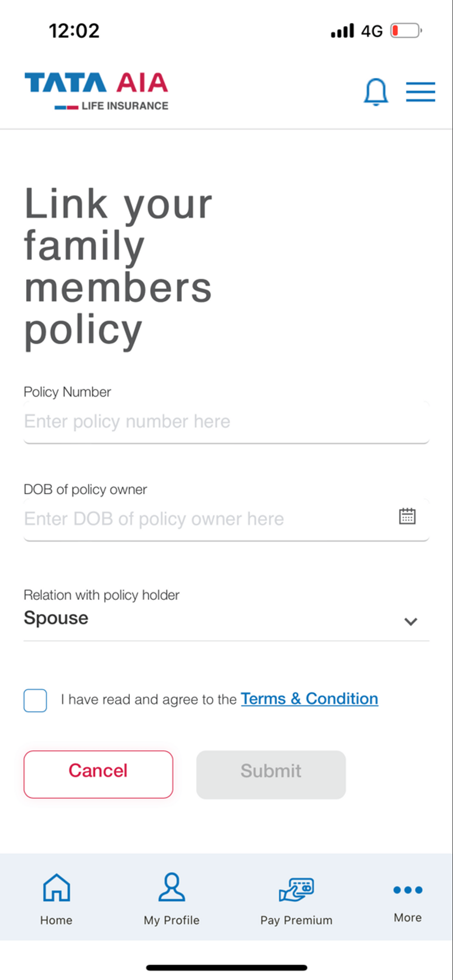Screen dimensions: 453x980
Task: Open the hamburger menu
Action: tap(421, 92)
